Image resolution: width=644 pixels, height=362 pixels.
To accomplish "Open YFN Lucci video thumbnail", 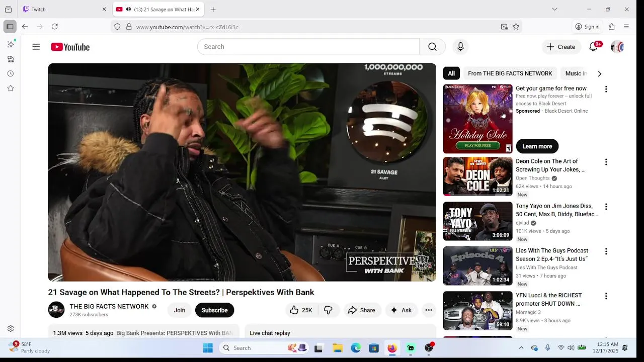I will (477, 311).
